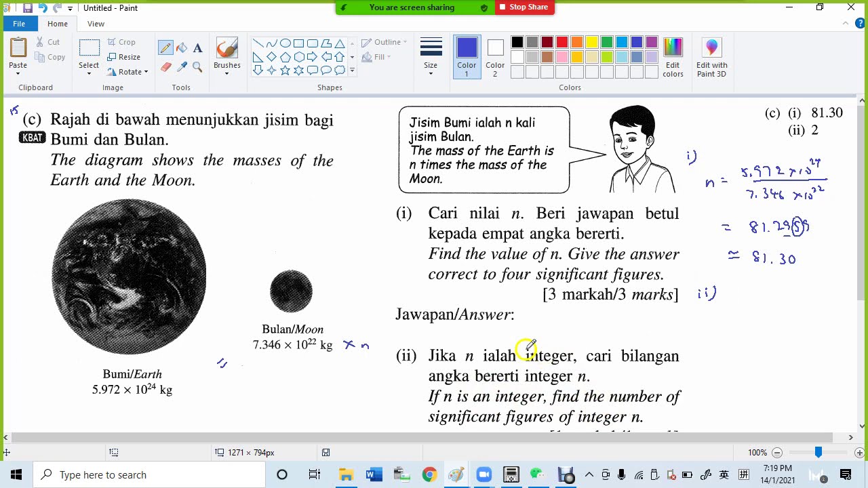Screen dimensions: 868x488
Task: Choose the Curve shape
Action: click(271, 43)
